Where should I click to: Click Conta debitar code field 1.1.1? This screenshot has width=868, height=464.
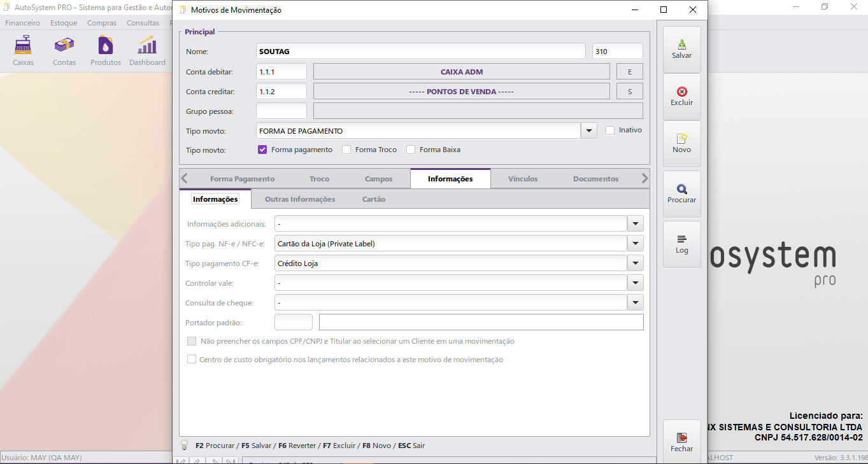point(281,72)
